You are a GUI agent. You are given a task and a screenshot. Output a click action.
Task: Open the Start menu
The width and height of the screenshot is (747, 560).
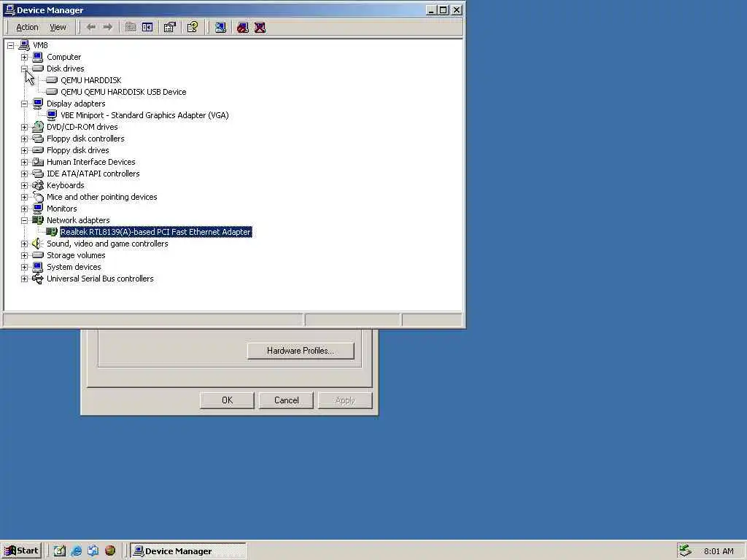click(x=21, y=551)
